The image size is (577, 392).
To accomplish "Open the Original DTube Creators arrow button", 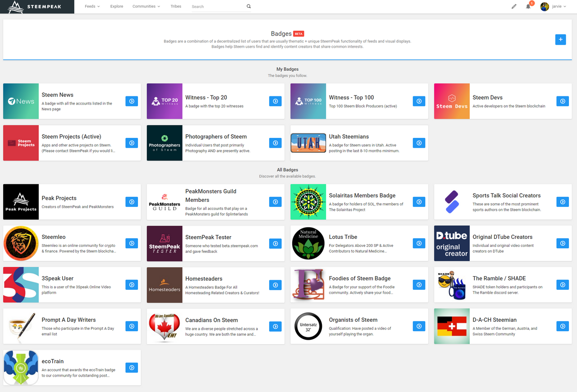I will point(563,243).
